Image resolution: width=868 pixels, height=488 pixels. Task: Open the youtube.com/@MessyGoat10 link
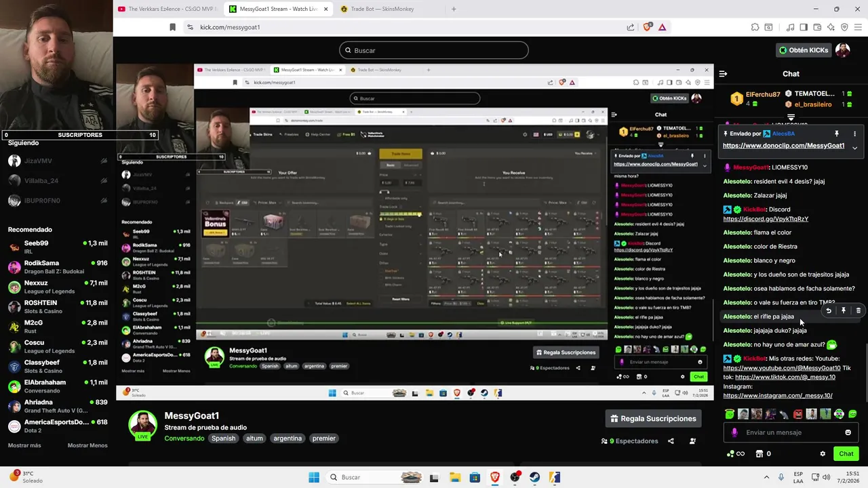tap(782, 368)
